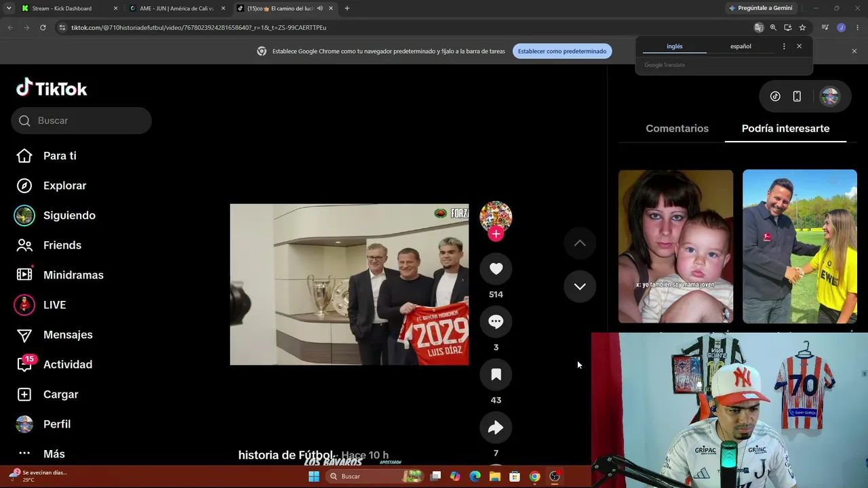Open the zoom magnifier in address bar

773,27
